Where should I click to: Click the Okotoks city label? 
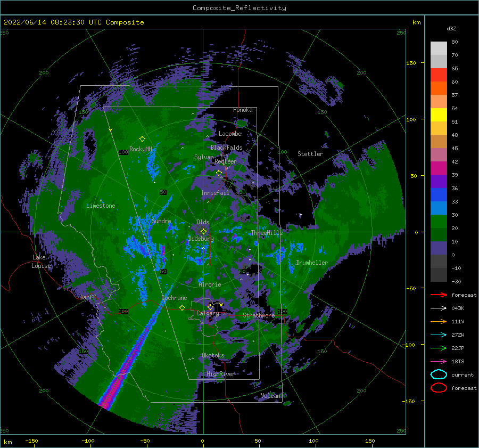(213, 355)
